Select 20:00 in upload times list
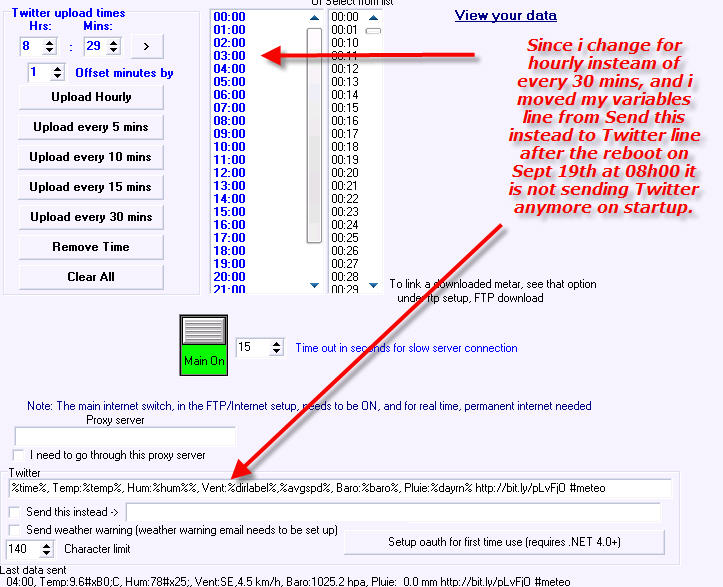 click(x=229, y=277)
